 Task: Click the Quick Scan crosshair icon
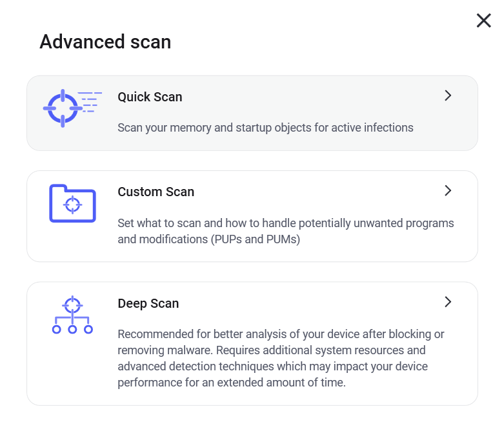[63, 108]
